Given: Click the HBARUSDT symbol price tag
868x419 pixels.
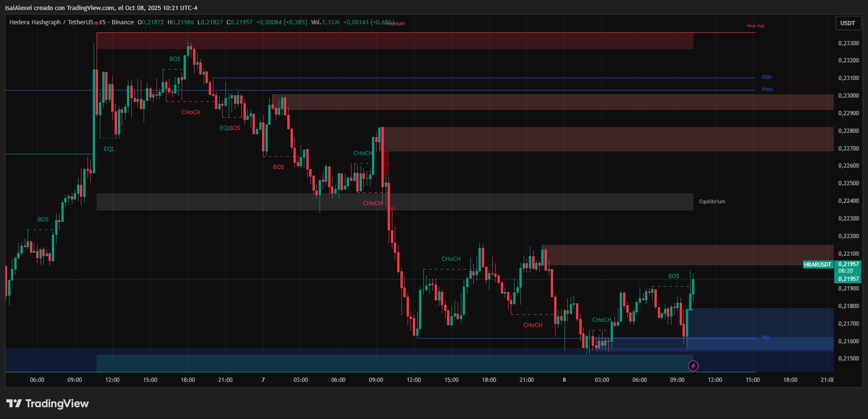Looking at the screenshot, I should [x=818, y=265].
